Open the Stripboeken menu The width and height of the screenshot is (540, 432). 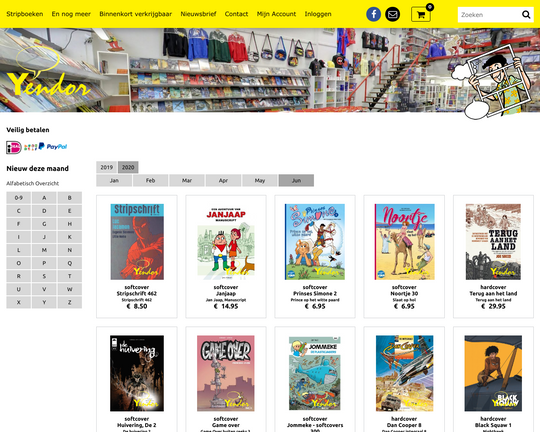click(25, 14)
